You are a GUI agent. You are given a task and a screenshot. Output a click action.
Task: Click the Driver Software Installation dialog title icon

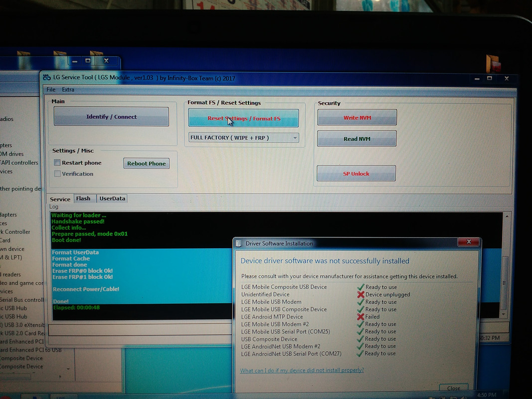point(239,243)
